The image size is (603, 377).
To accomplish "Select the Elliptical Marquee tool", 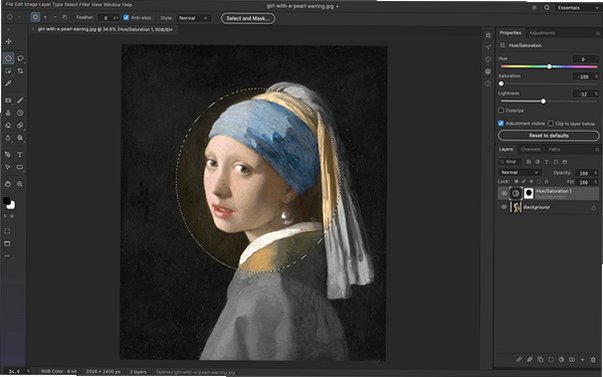I will pyautogui.click(x=8, y=58).
